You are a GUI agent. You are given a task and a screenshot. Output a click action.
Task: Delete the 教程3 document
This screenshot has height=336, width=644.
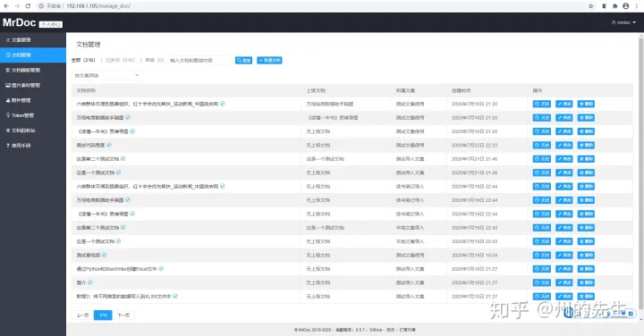(x=586, y=296)
